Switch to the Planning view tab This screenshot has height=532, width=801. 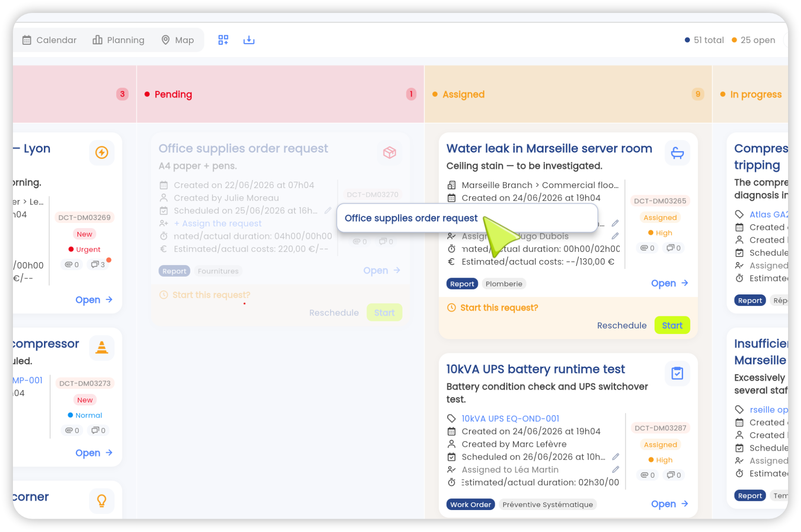118,40
